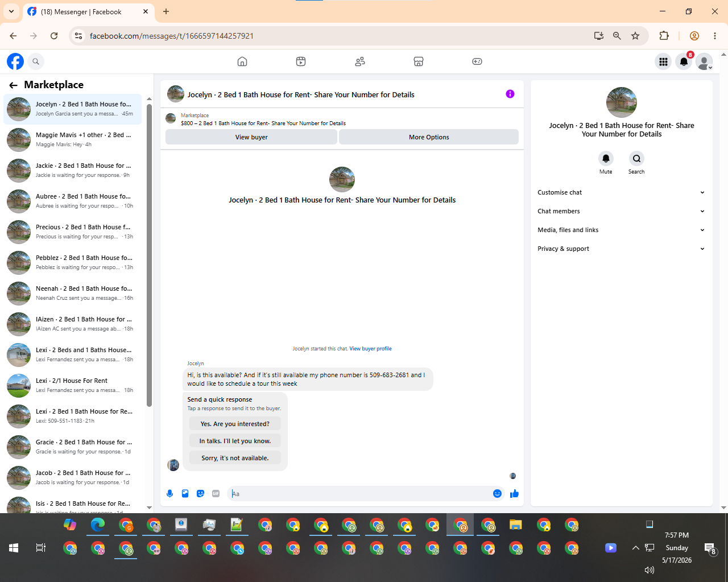The height and width of the screenshot is (582, 728).
Task: Toggle the conversation information icon
Action: (x=510, y=94)
